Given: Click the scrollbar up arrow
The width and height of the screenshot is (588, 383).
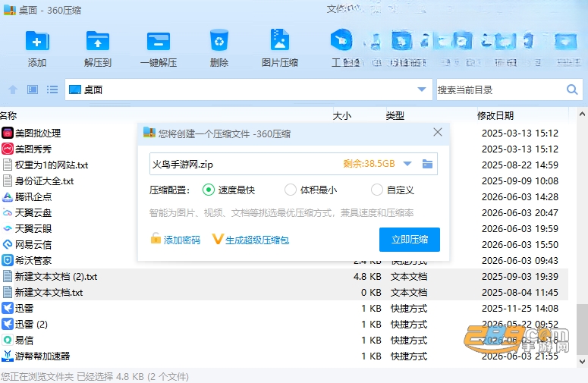Looking at the screenshot, I should pyautogui.click(x=582, y=114).
